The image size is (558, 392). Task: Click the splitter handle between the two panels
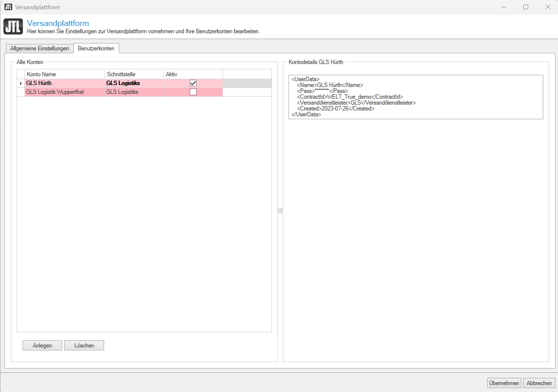click(x=280, y=211)
